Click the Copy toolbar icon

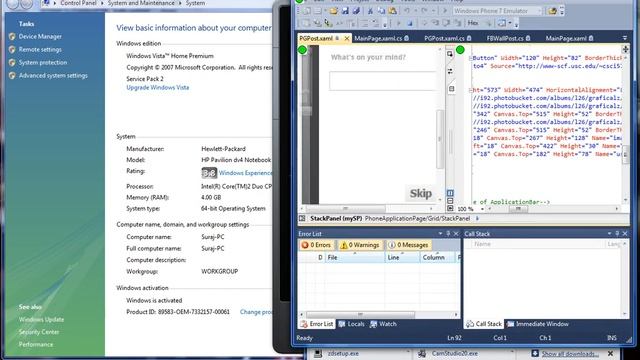(381, 11)
